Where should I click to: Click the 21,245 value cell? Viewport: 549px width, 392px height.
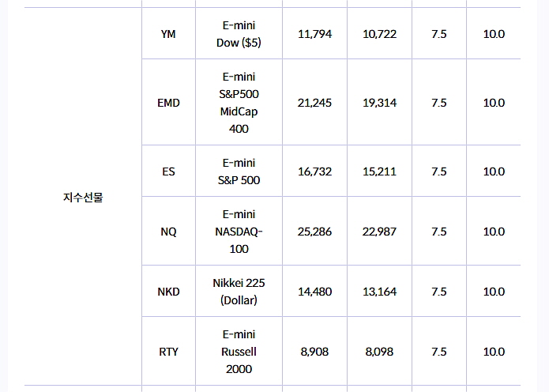pos(314,103)
